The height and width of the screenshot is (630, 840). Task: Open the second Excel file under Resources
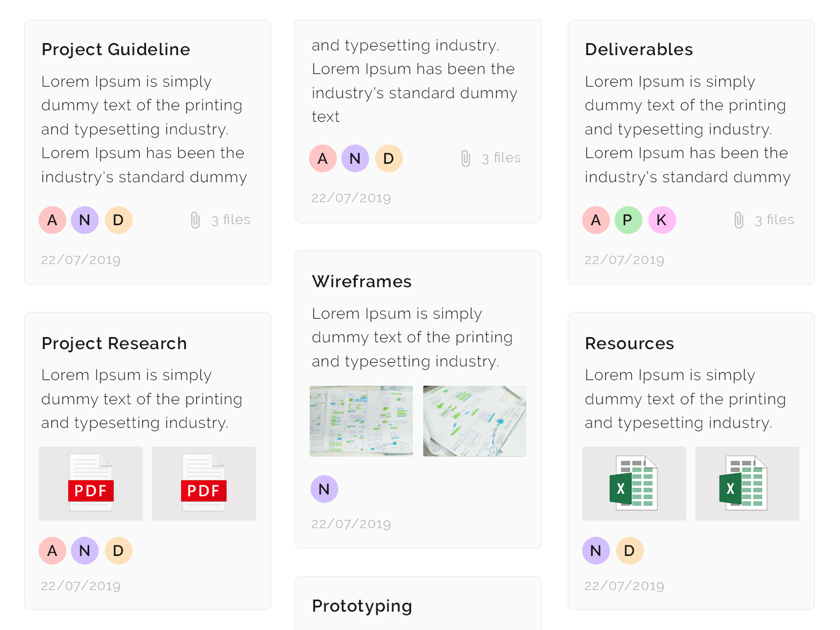747,483
